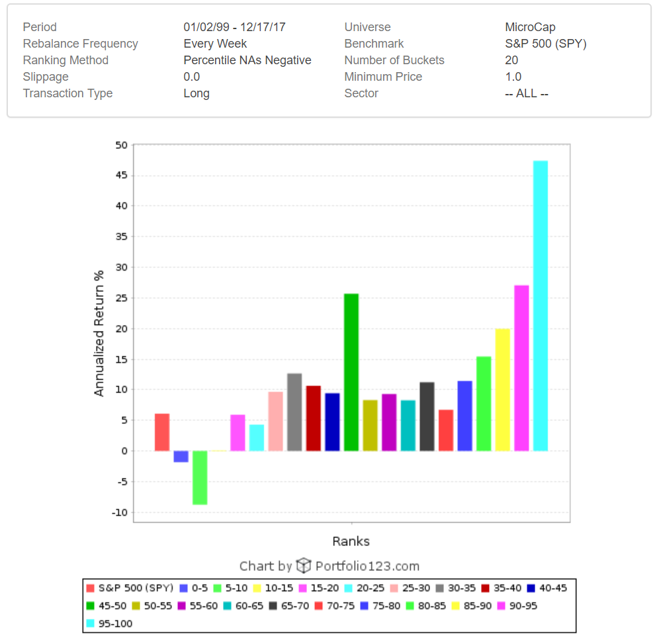The image size is (661, 644).
Task: Click the Sector '-- ALL --' value
Action: coord(527,93)
